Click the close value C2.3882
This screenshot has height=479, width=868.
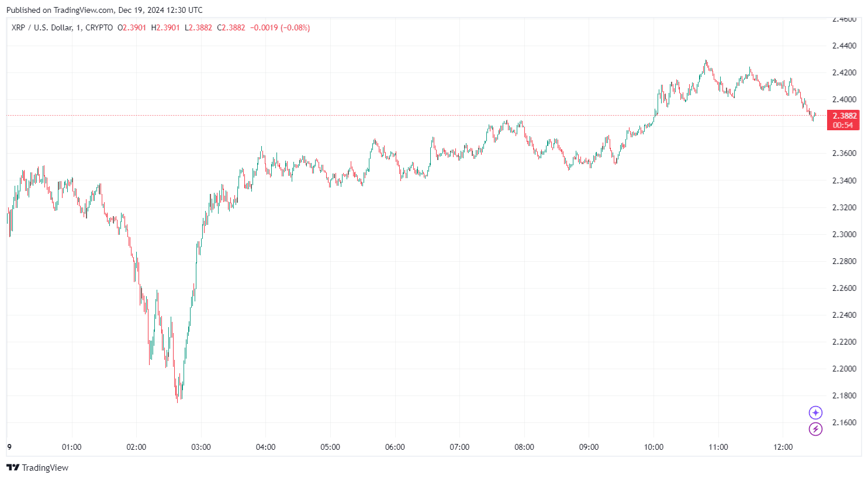[x=231, y=27]
